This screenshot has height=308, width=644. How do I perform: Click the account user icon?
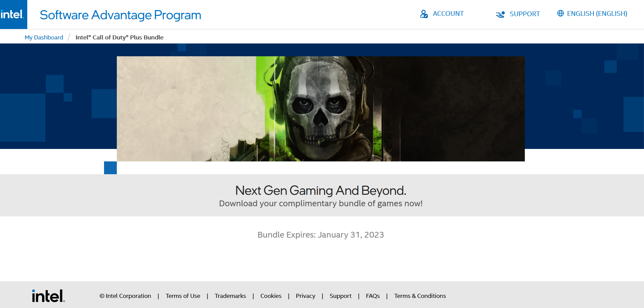(424, 14)
